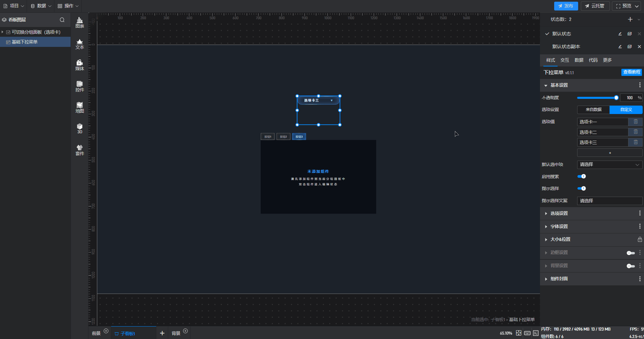The height and width of the screenshot is (339, 644).
Task: Open the 地图 map components panel
Action: pos(80,108)
